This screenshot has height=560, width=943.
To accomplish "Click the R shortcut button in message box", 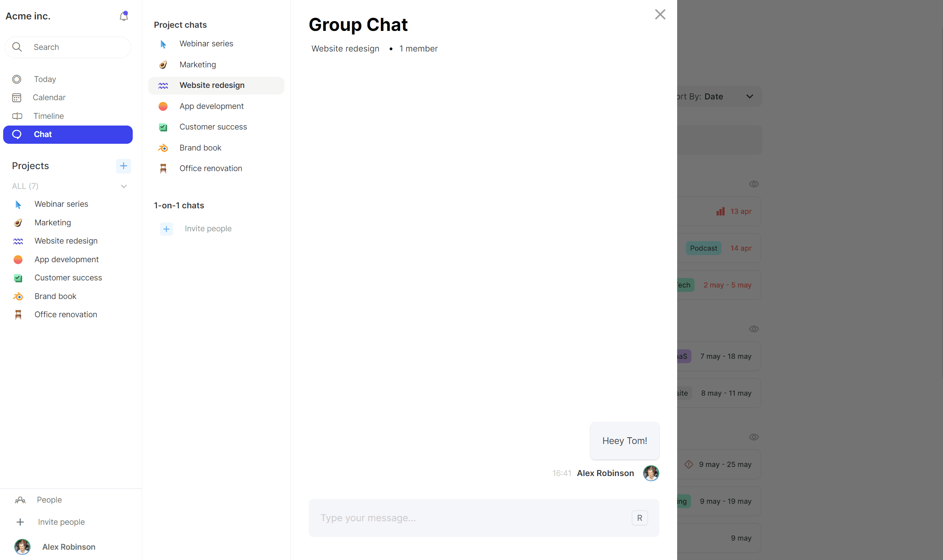I will (639, 518).
